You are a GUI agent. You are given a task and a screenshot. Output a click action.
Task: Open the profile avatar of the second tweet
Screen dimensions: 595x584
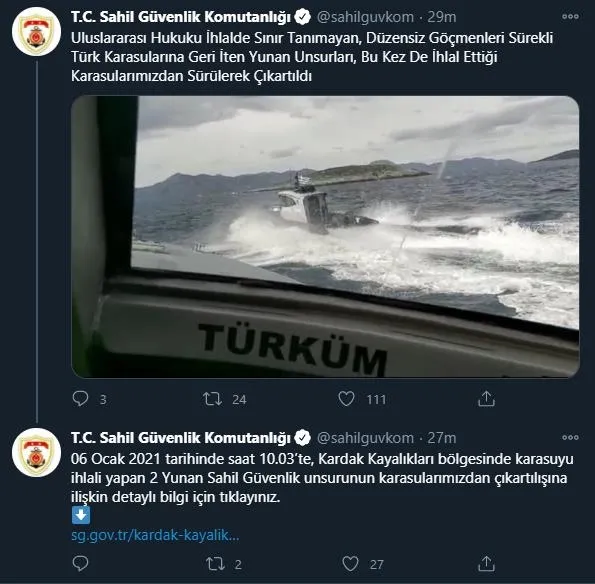point(36,453)
